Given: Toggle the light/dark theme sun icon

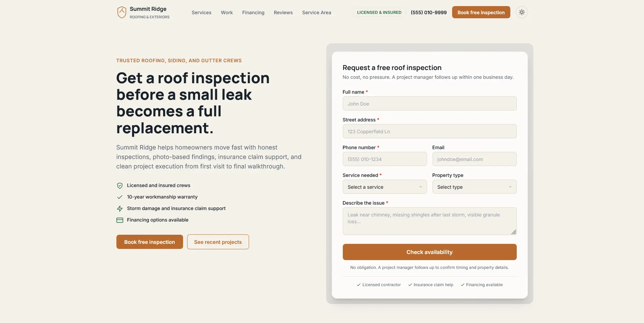Looking at the screenshot, I should tap(522, 13).
